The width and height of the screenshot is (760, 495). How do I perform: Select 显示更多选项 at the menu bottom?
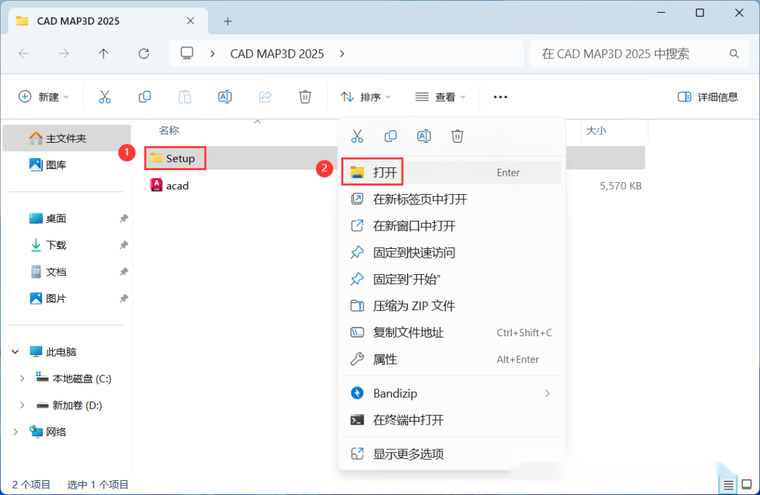tap(408, 454)
